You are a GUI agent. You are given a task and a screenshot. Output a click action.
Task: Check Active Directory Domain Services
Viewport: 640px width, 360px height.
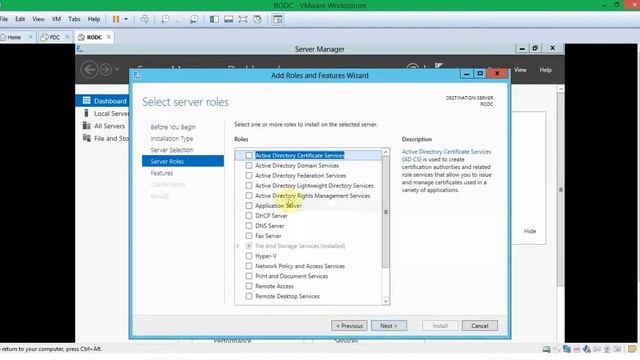click(x=249, y=165)
